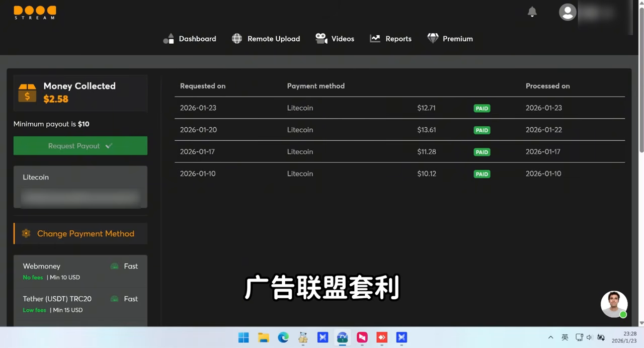Open Microsoft Edge from the taskbar
This screenshot has width=644, height=348.
coord(283,337)
